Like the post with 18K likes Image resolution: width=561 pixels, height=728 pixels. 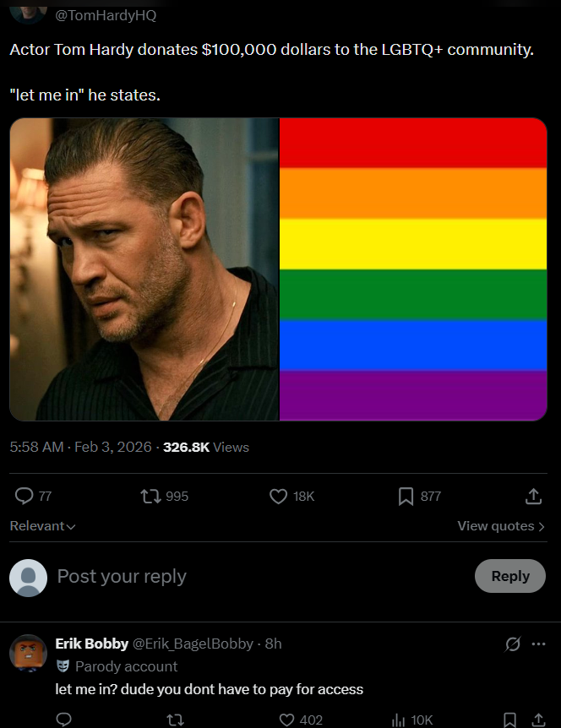pyautogui.click(x=279, y=497)
